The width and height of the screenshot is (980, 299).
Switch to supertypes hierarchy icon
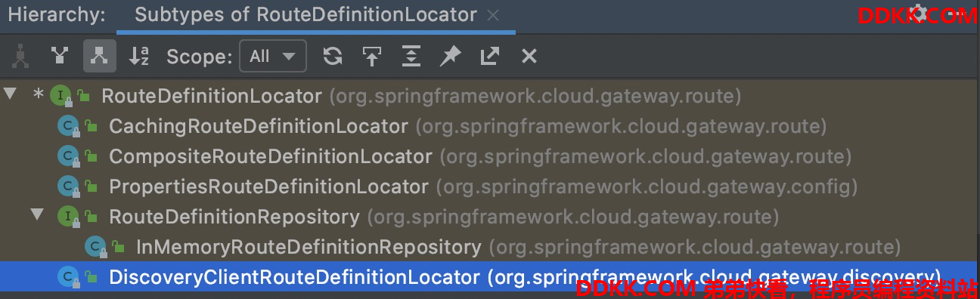point(60,56)
